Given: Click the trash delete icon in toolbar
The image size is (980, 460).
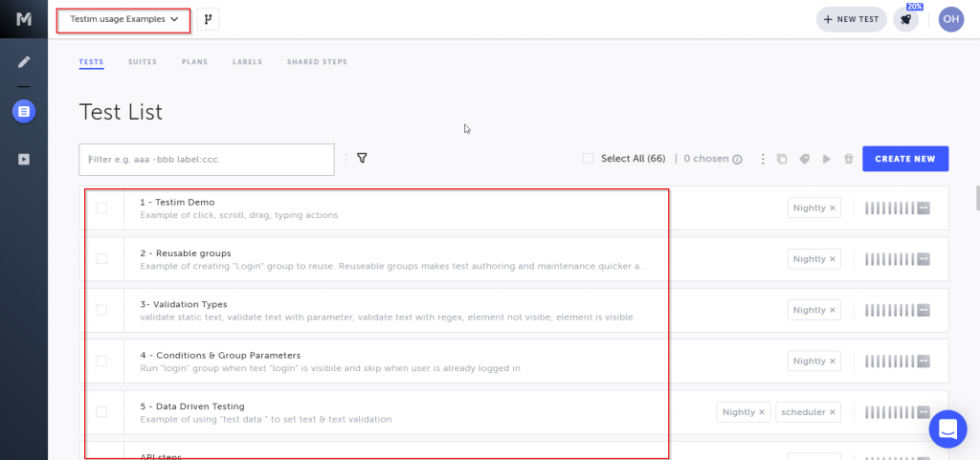Looking at the screenshot, I should 848,159.
